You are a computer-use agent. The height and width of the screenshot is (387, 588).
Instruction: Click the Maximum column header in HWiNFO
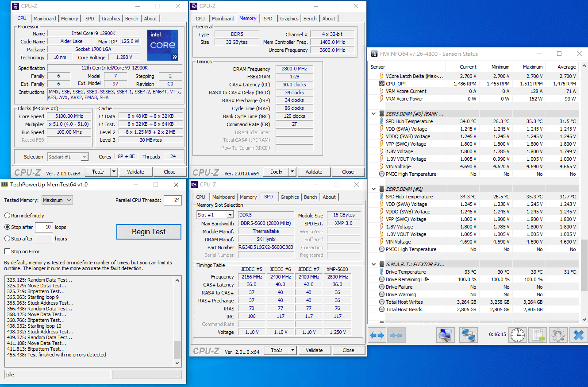coord(529,67)
